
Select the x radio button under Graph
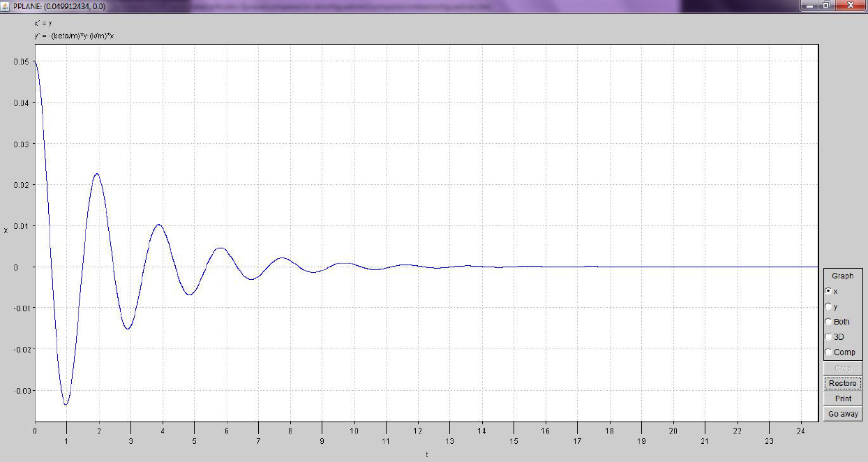coord(828,291)
